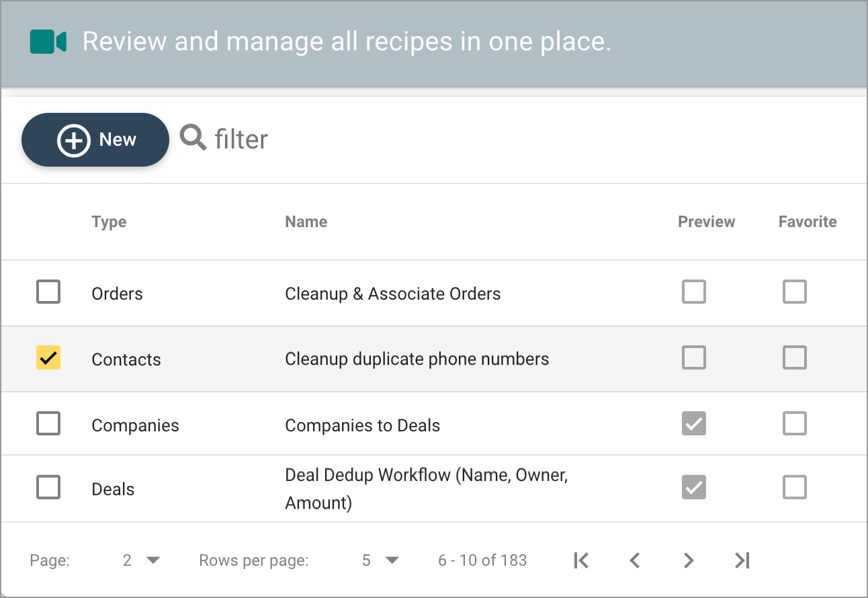The image size is (868, 598).
Task: Uncheck the Cleanup duplicate phone numbers row
Action: pyautogui.click(x=48, y=358)
